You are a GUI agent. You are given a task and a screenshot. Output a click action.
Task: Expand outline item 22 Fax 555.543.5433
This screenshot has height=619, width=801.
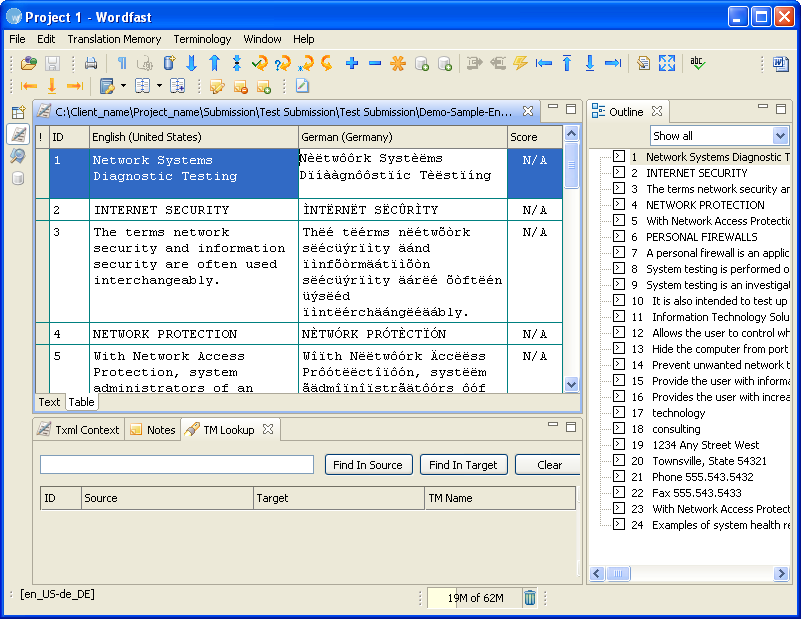tap(619, 492)
